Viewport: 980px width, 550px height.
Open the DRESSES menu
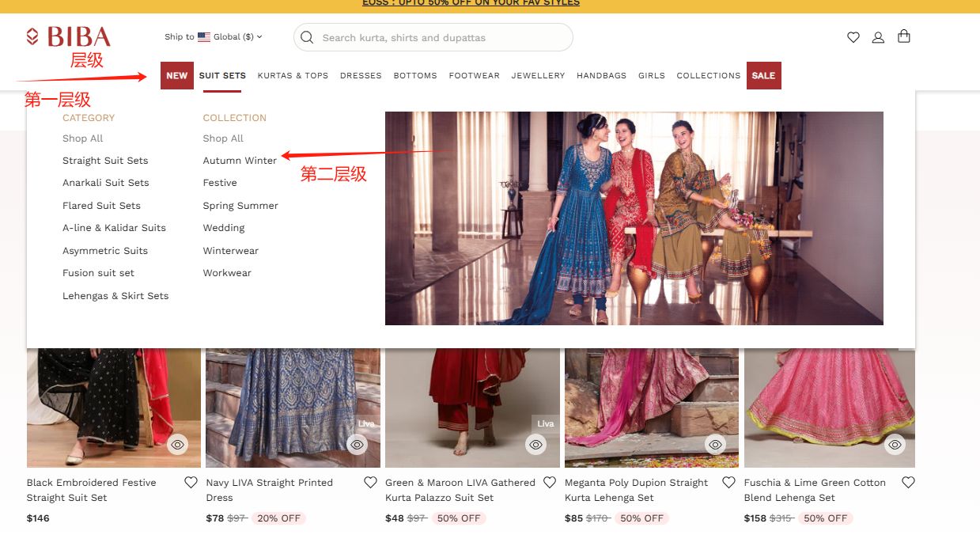(x=361, y=75)
